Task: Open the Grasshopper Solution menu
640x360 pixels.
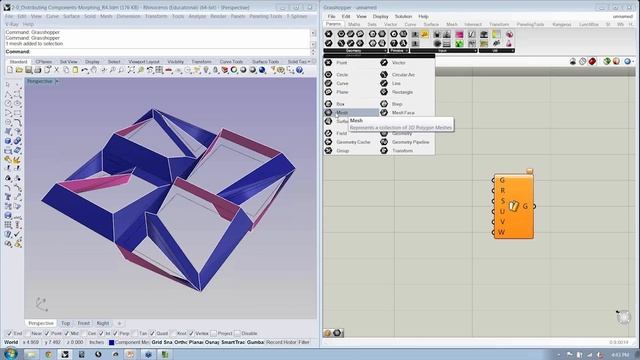Action: tap(403, 16)
